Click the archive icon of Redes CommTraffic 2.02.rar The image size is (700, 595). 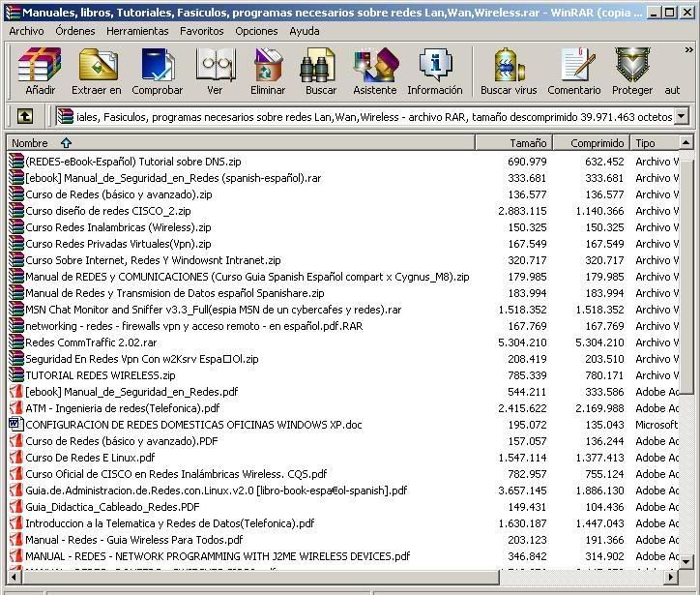(16, 342)
